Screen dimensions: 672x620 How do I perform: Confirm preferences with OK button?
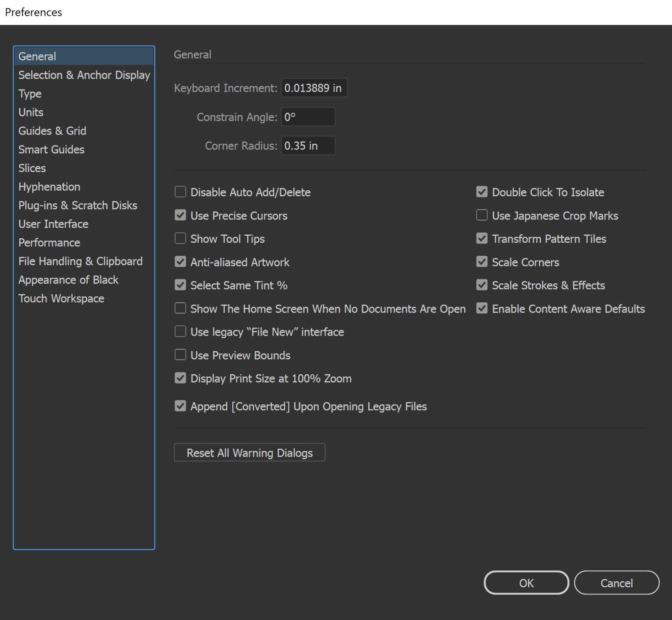pos(526,583)
